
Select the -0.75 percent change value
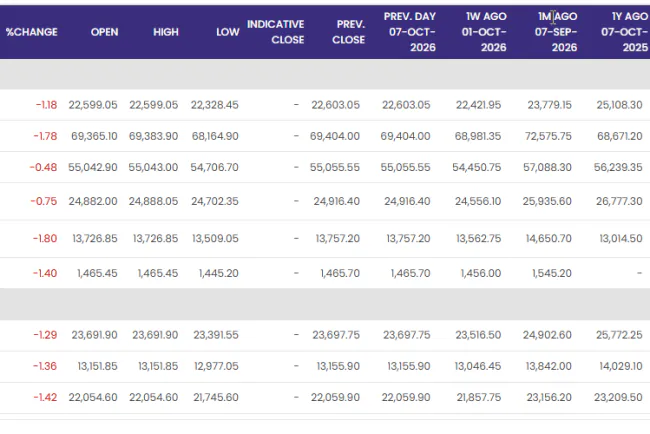click(44, 201)
